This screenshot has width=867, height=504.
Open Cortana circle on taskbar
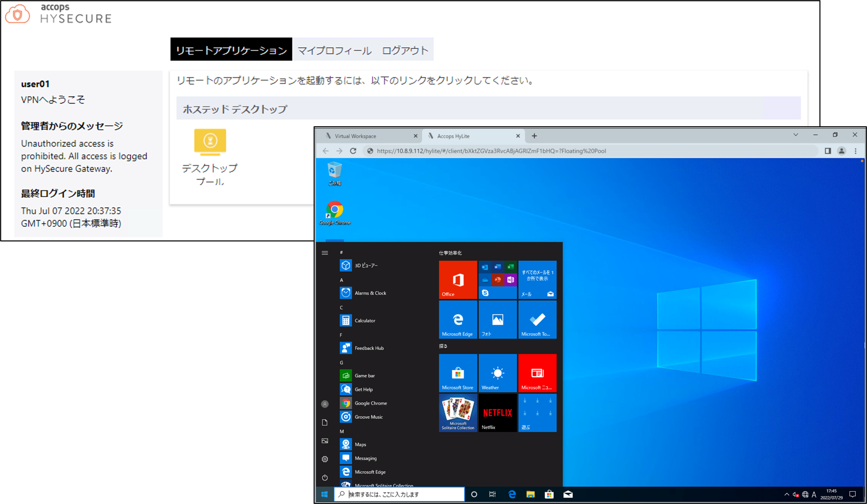pos(474,494)
